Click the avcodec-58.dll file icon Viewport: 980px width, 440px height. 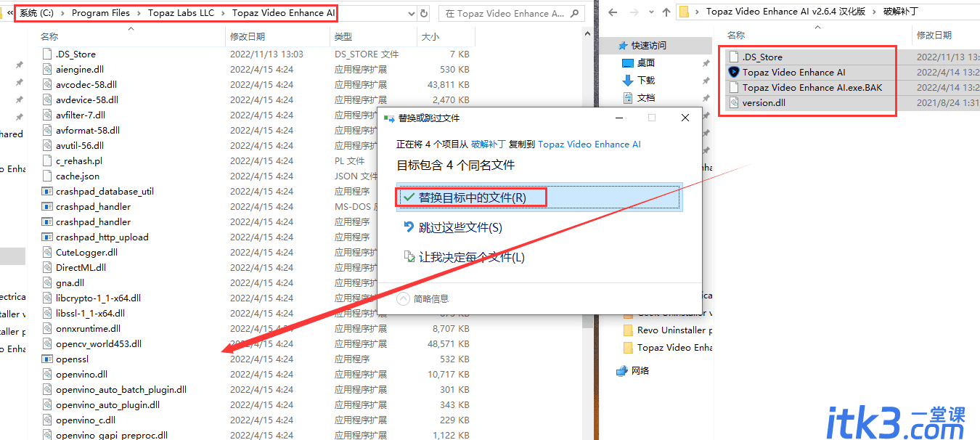(x=47, y=84)
